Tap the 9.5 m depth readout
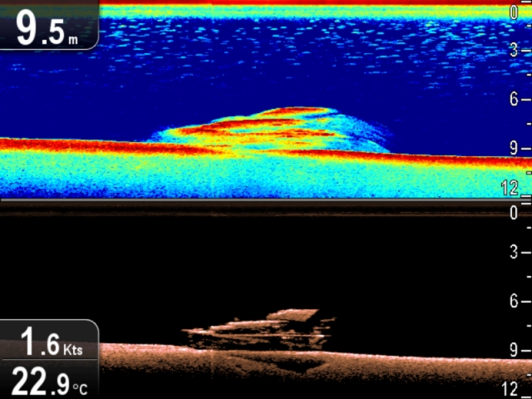The image size is (532, 399). click(x=47, y=29)
